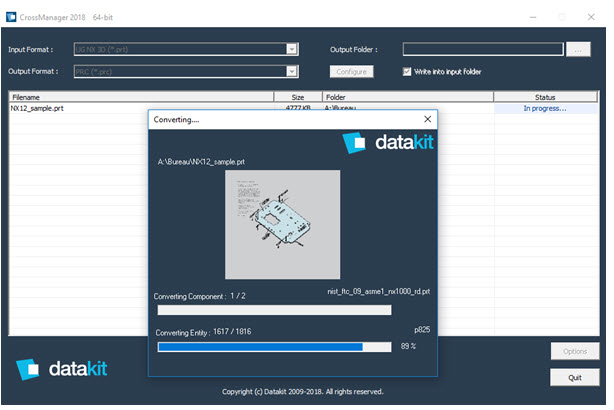The image size is (614, 410).
Task: Click into the Output Folder field
Action: (483, 49)
